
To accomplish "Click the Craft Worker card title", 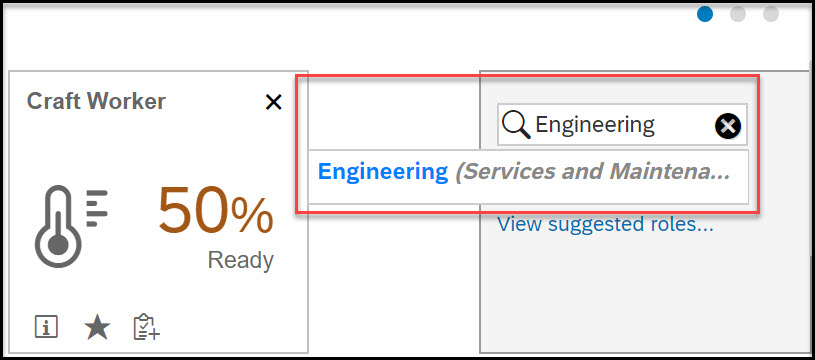I will coord(96,101).
